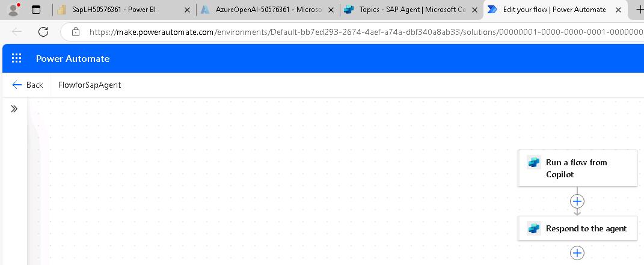Close the Topics - SAP Agent tab
644x265 pixels.
474,10
